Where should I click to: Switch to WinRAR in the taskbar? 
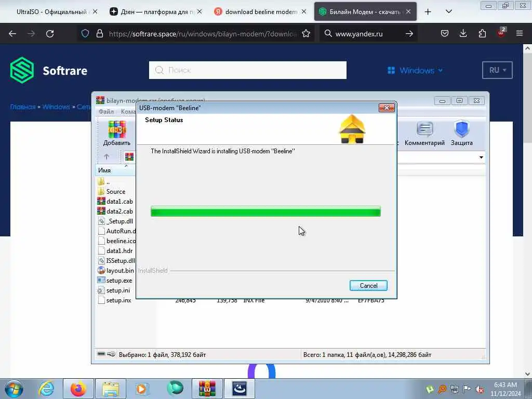pyautogui.click(x=207, y=389)
